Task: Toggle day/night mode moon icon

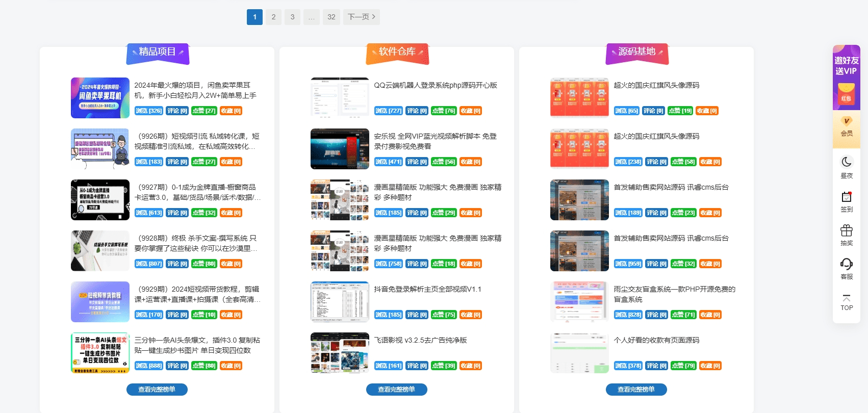Action: pyautogui.click(x=846, y=162)
